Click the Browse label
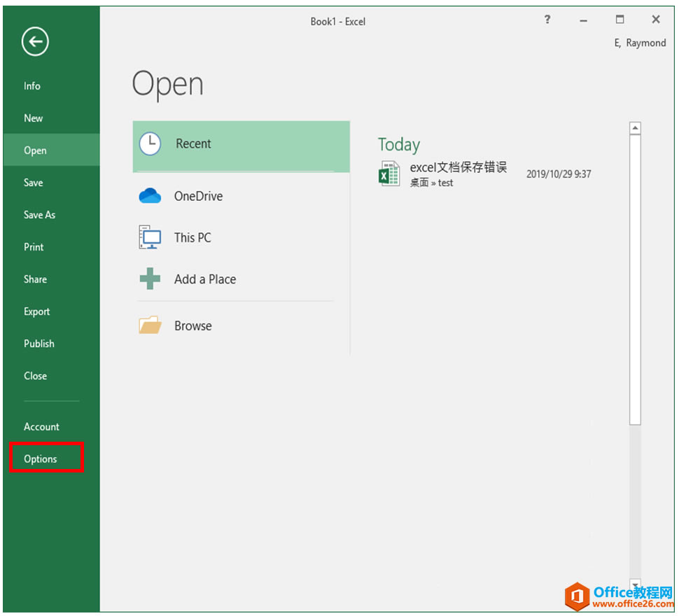 (193, 325)
